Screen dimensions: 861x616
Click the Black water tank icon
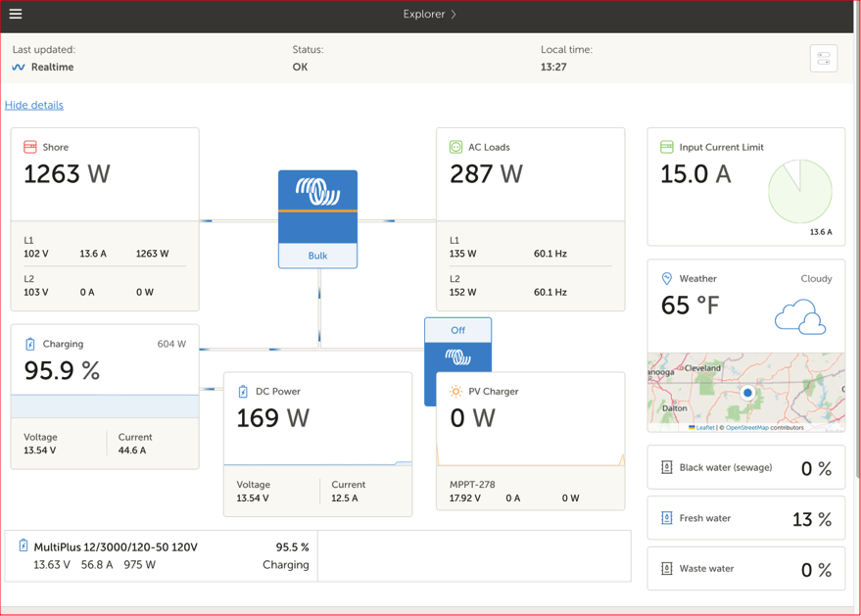667,467
